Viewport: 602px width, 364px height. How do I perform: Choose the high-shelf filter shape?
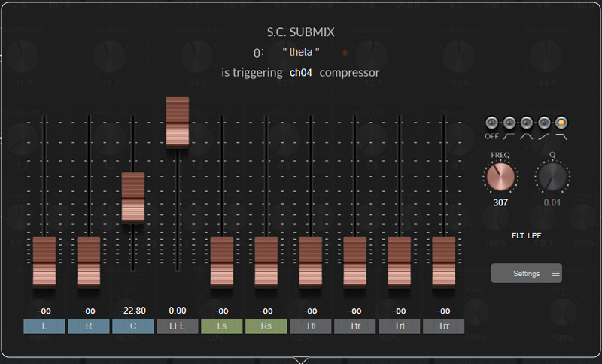[543, 123]
